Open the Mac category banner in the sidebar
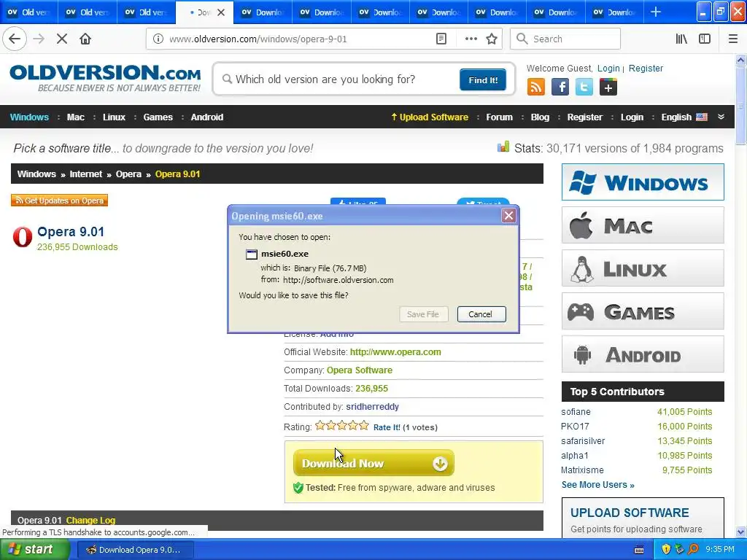This screenshot has height=560, width=747. click(643, 225)
